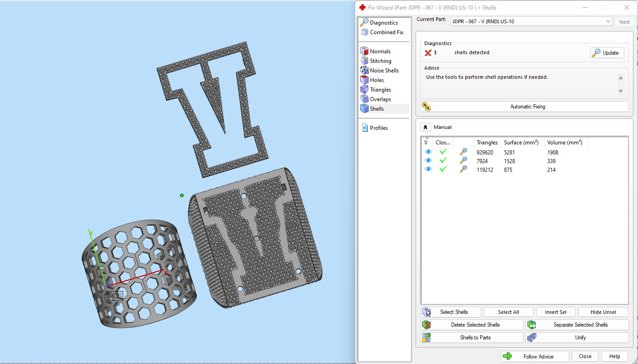Click the closed checkmark for volume 1908 shell
Screen dimensions: 638x364
[443, 152]
